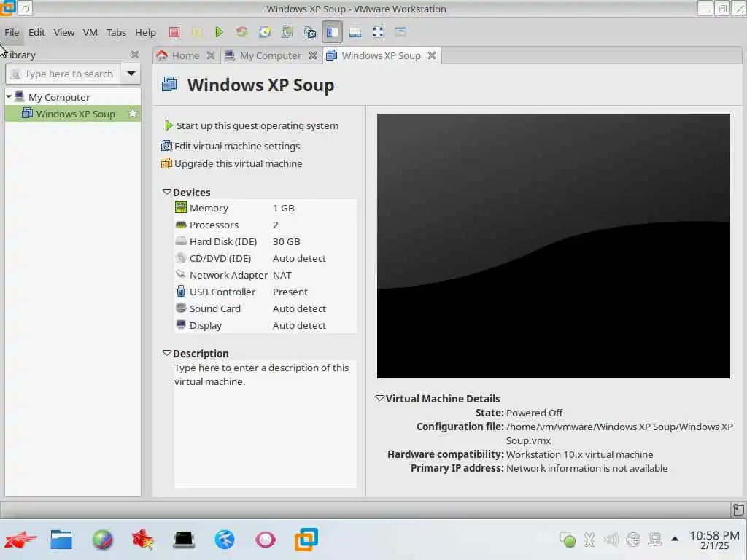
Task: Open the red fish start launcher
Action: pyautogui.click(x=20, y=540)
